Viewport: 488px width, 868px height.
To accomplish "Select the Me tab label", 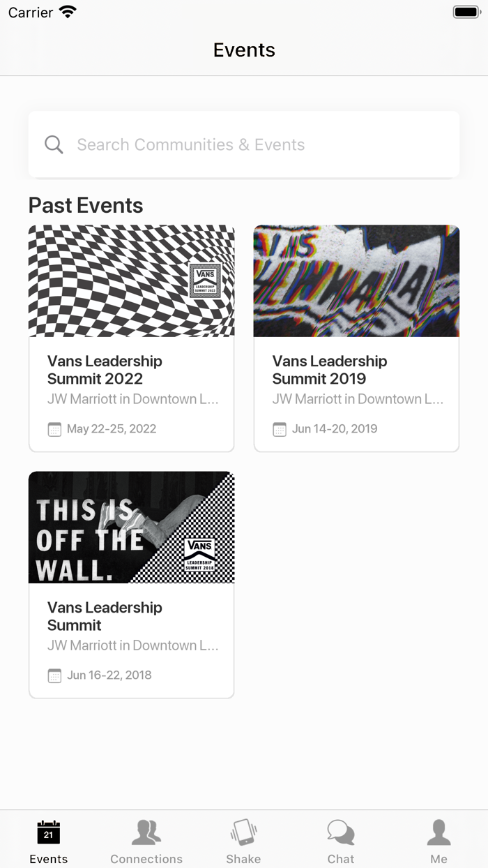I will tap(439, 859).
